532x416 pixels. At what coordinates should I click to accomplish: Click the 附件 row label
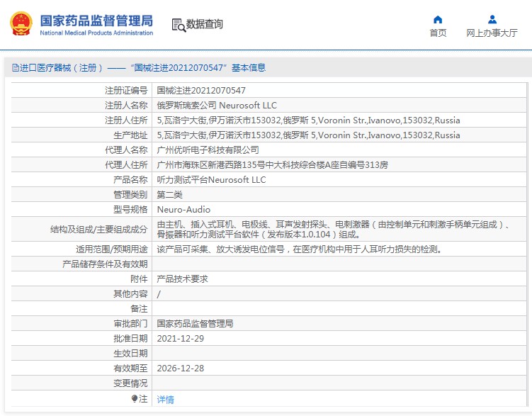pos(139,279)
